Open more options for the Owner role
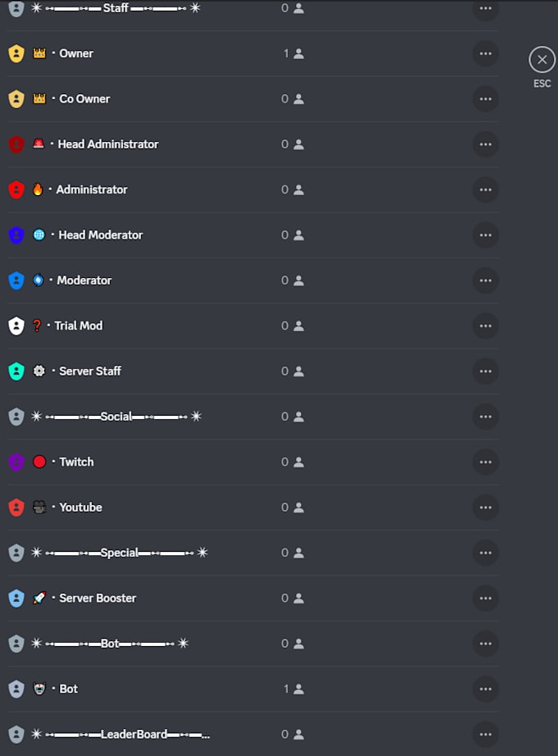The width and height of the screenshot is (558, 756). pos(485,54)
